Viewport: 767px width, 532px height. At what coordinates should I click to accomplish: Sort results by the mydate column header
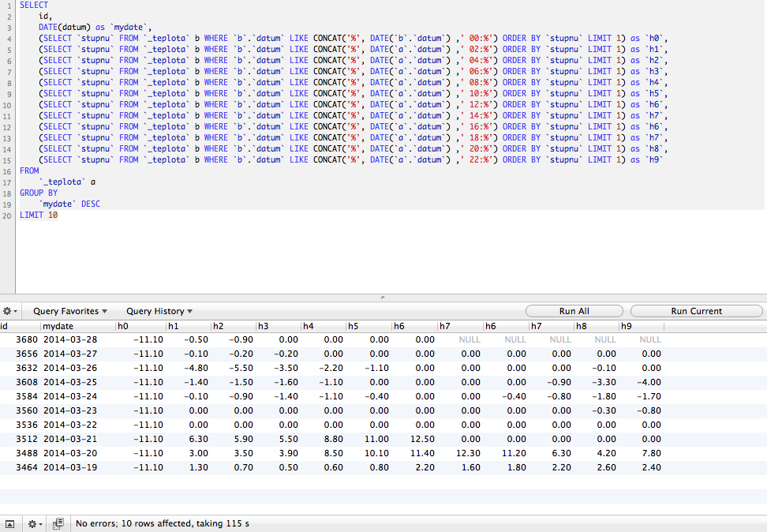pos(78,326)
